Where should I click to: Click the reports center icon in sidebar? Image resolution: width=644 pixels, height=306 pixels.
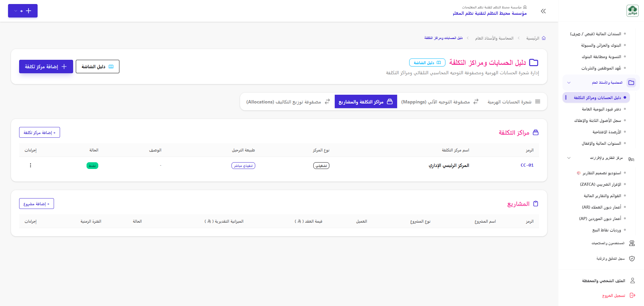coord(631,159)
